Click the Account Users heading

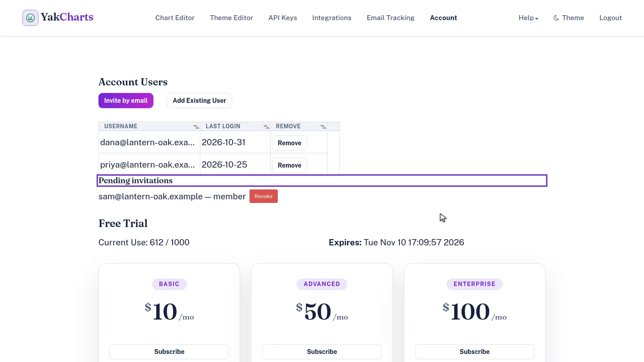tap(133, 82)
